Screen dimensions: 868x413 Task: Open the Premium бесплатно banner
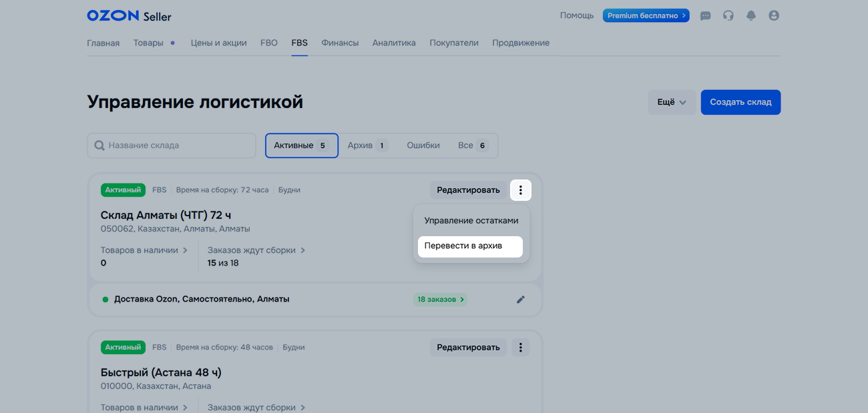point(646,15)
